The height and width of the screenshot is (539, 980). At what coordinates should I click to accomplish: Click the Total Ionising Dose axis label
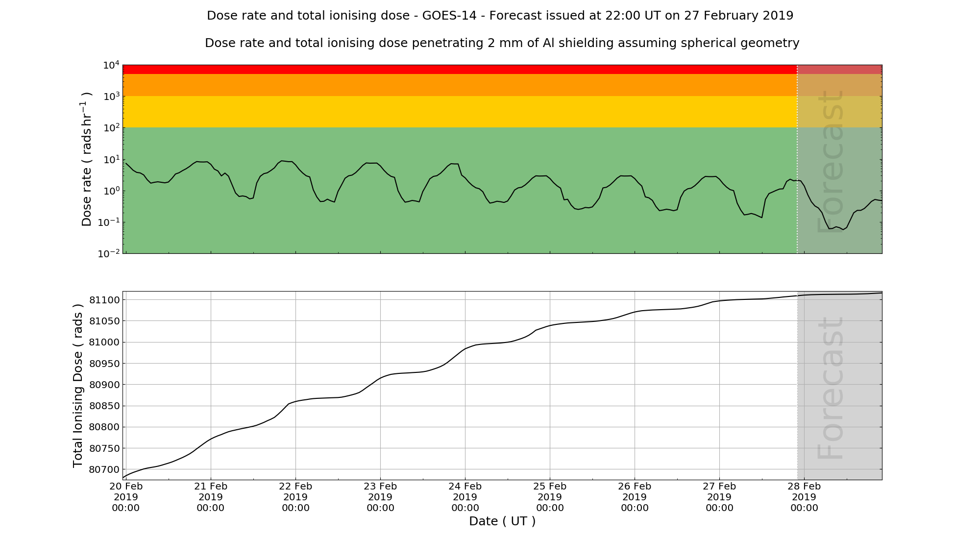click(78, 386)
